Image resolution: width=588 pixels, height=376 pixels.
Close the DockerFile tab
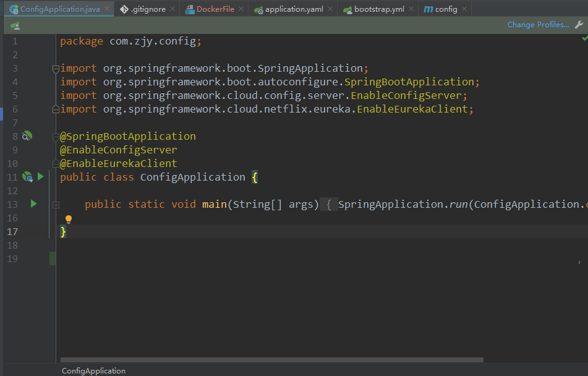pyautogui.click(x=241, y=9)
